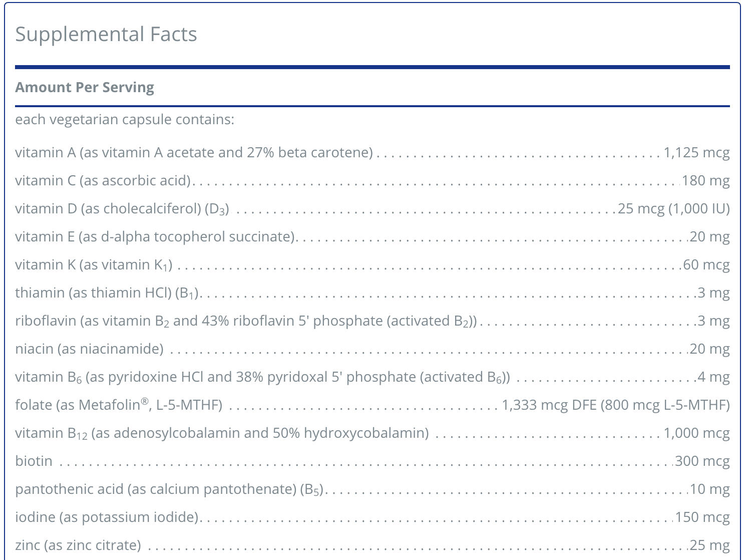746x560 pixels.
Task: Click the vitamin C ascorbic acid row
Action: pos(372,180)
